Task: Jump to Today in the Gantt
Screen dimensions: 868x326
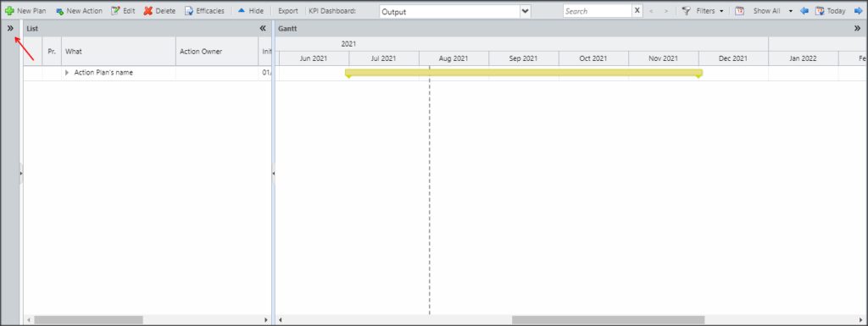Action: [830, 10]
